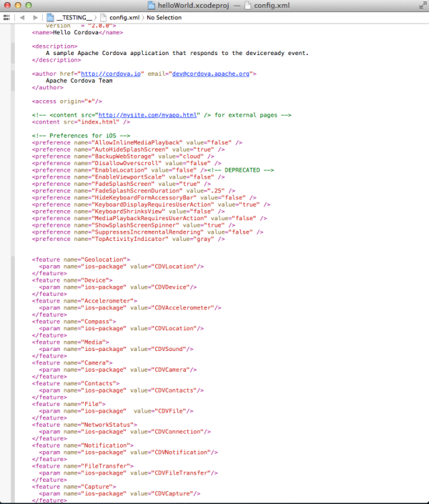
Task: Click the CDVDevice param line
Action: pyautogui.click(x=118, y=287)
